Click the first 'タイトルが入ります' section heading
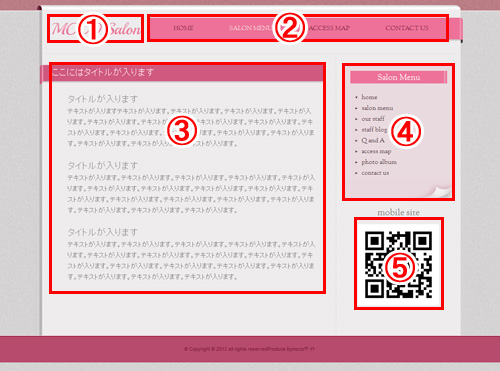Screen dimensions: 500x371 tap(103, 99)
